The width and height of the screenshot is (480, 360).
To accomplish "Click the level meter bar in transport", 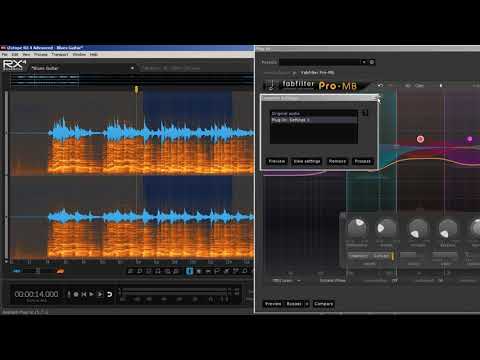I will 174,291.
